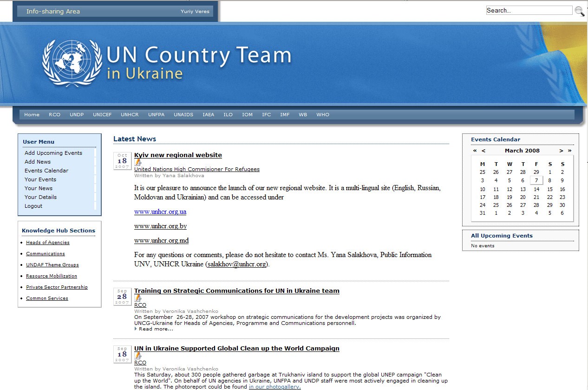
Task: Go to previous month in calendar
Action: point(483,151)
